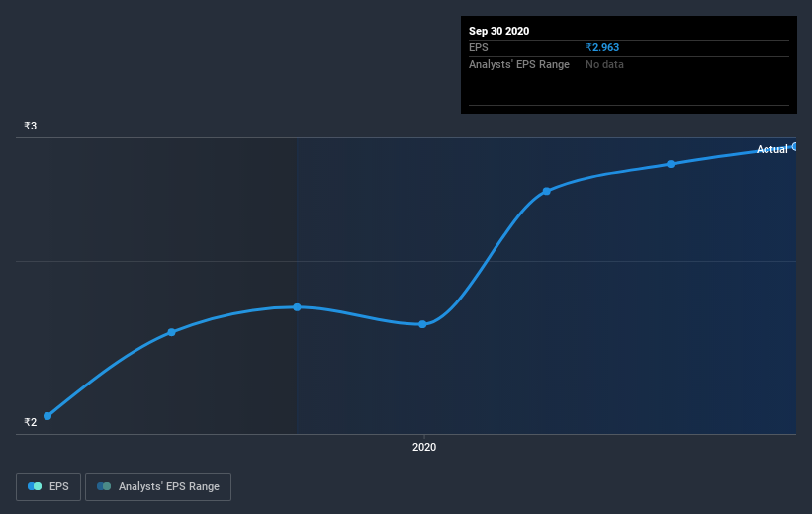Toggle the EPS legend button
Screen dimensions: 812x514
(x=48, y=486)
